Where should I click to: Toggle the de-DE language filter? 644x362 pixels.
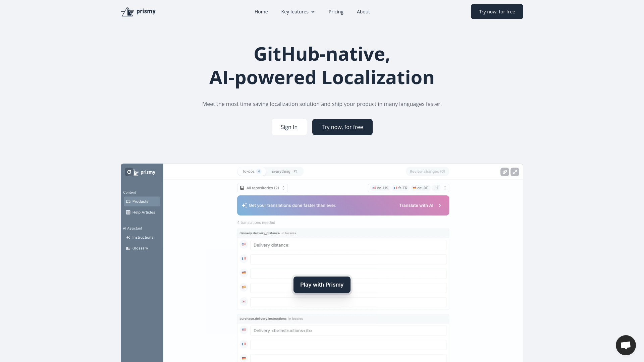[420, 188]
